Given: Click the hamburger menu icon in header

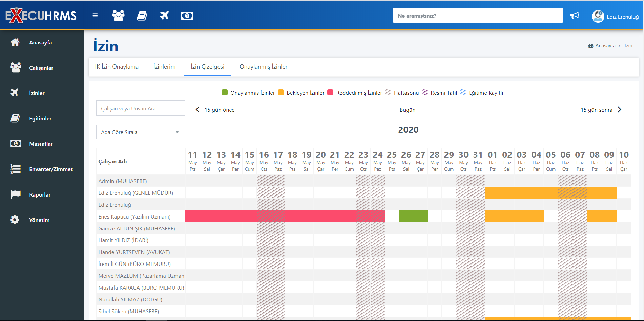Looking at the screenshot, I should pyautogui.click(x=95, y=16).
